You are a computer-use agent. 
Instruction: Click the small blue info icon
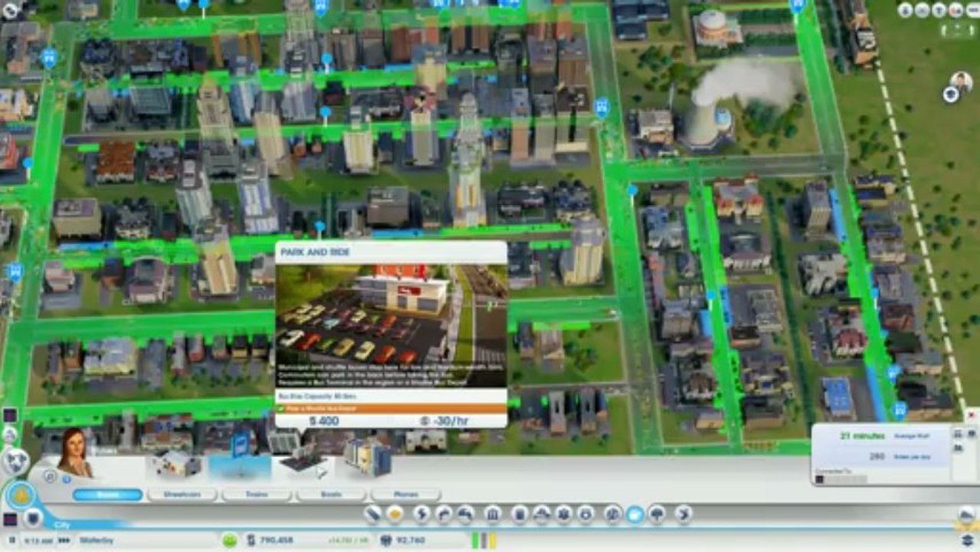(66, 478)
